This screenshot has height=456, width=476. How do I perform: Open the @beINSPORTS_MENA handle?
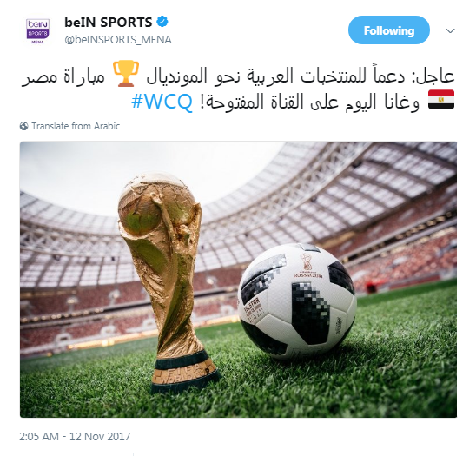coord(118,40)
